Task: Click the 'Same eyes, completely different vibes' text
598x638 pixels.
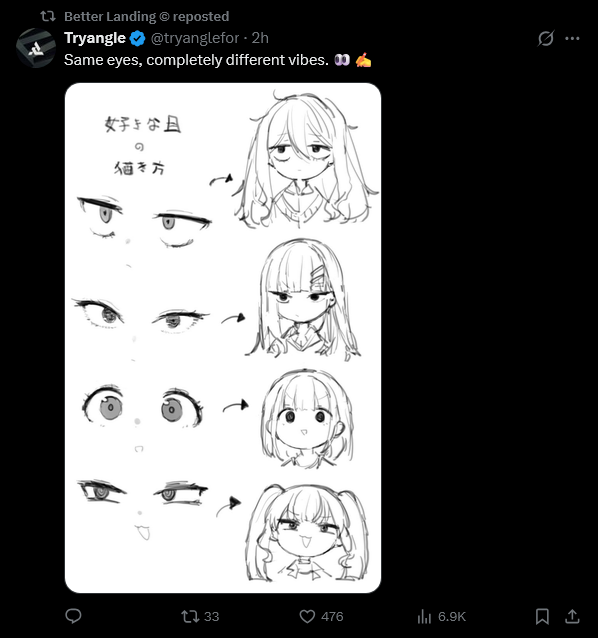Action: click(x=196, y=60)
